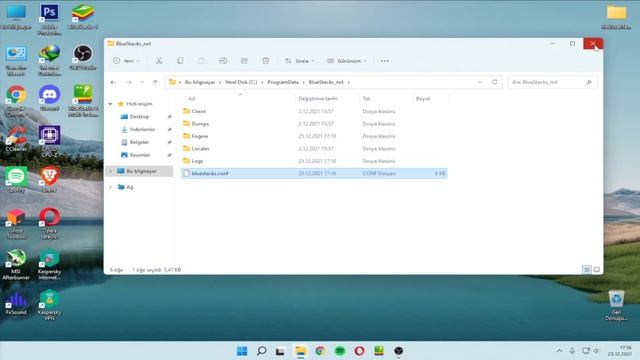
Task: Go forward with the right arrow
Action: [x=129, y=82]
